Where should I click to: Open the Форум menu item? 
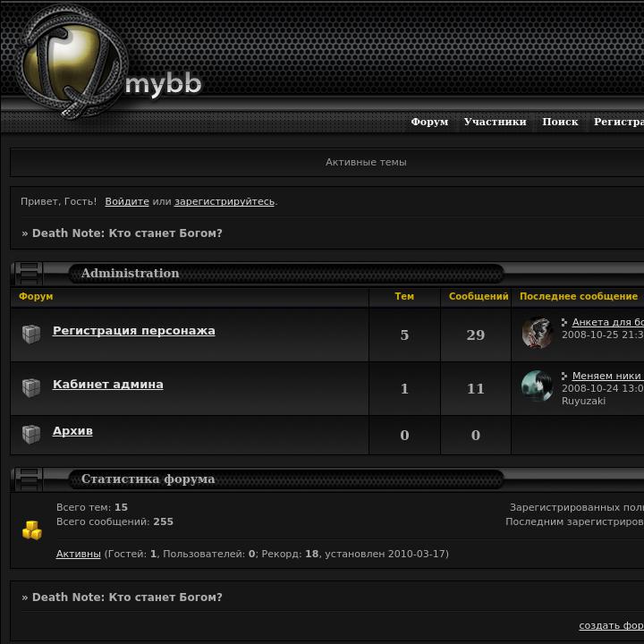point(429,122)
